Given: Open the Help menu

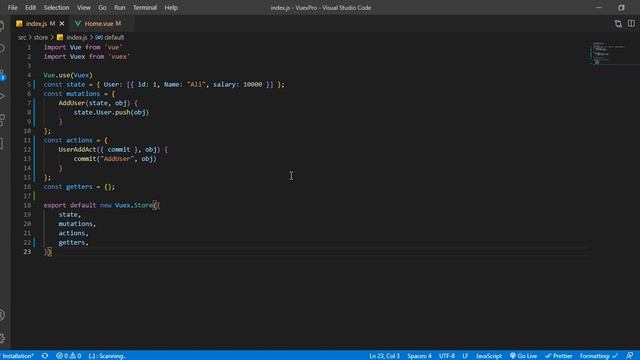Looking at the screenshot, I should tap(171, 7).
